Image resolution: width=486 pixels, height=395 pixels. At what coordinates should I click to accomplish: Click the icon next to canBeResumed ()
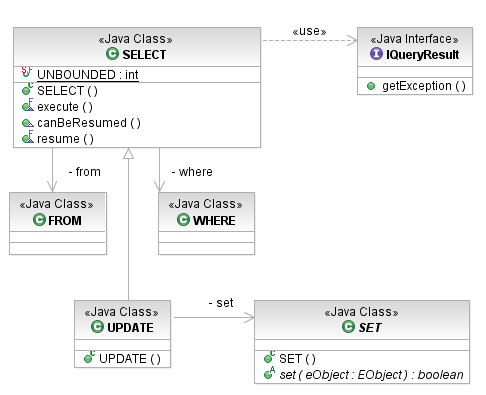(28, 123)
